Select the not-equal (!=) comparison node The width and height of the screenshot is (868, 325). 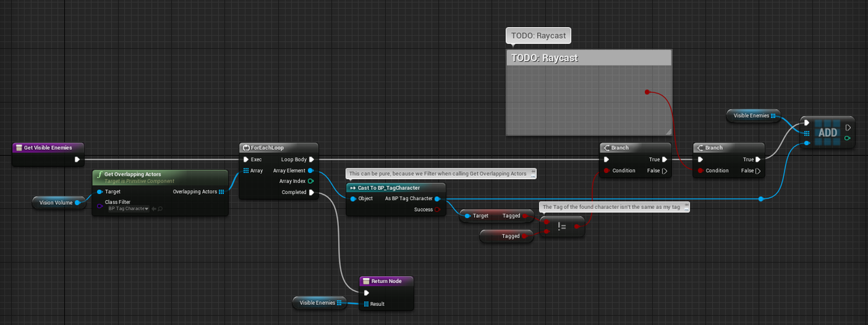click(x=562, y=227)
